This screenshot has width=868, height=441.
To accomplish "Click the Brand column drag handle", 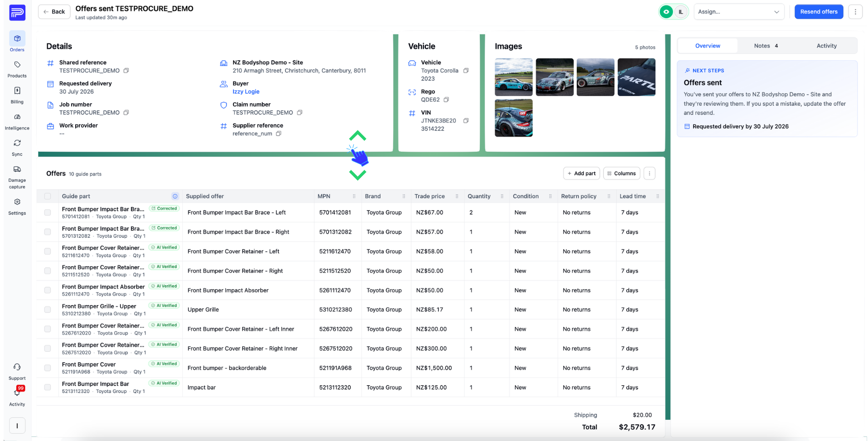I will [x=404, y=196].
